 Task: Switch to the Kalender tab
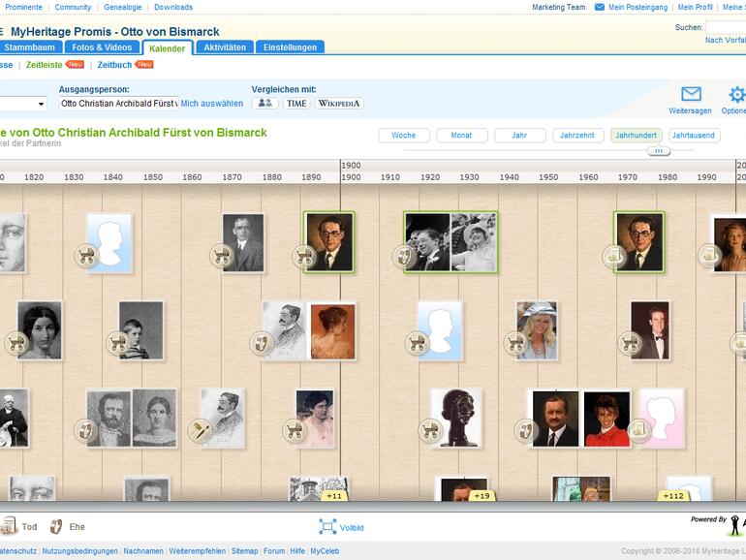pyautogui.click(x=167, y=48)
